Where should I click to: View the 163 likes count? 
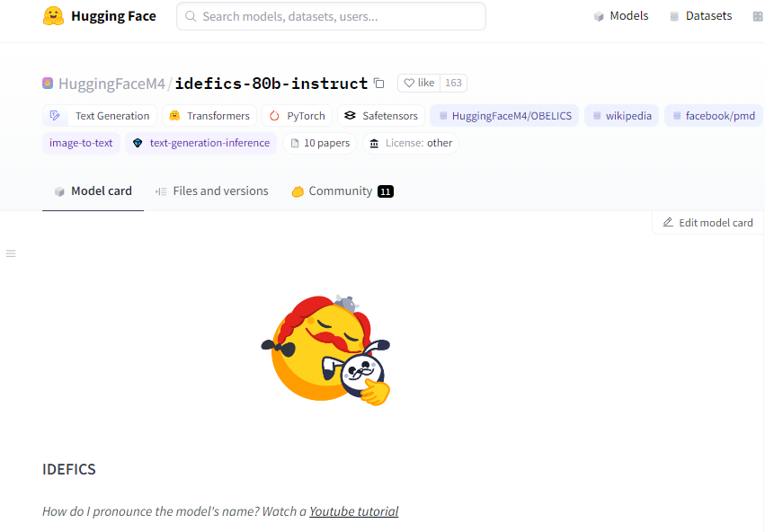[453, 83]
